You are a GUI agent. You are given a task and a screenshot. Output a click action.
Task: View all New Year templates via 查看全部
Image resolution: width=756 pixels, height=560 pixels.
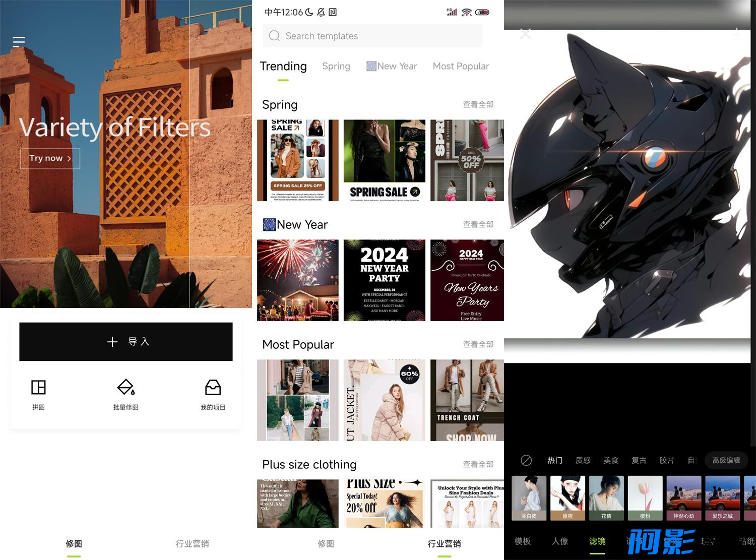coord(478,224)
